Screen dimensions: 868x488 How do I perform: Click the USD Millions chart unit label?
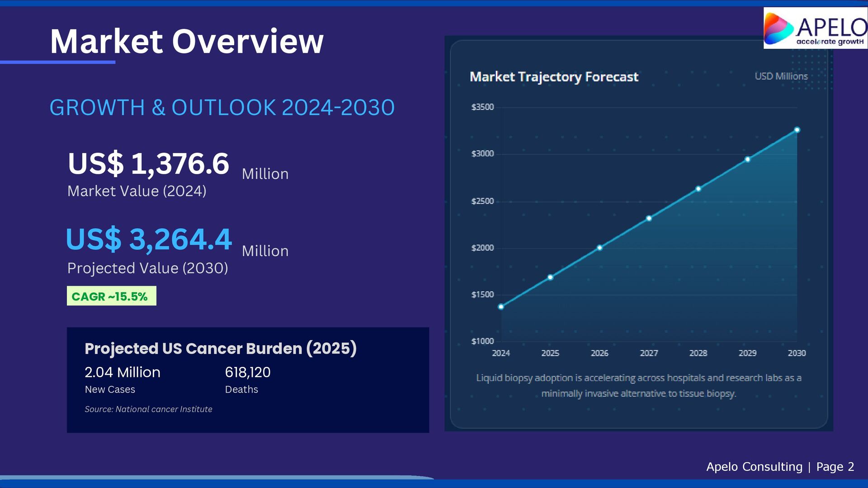(781, 76)
